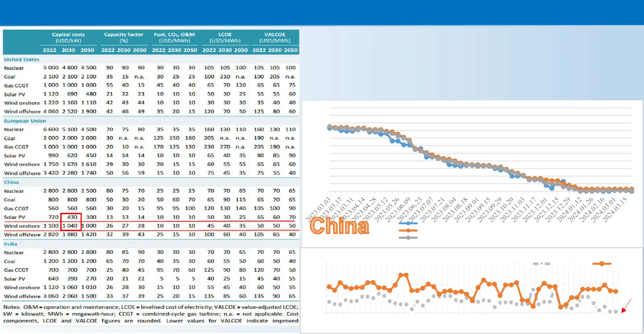Click the 'Solar PV' row label under United States

14,94
